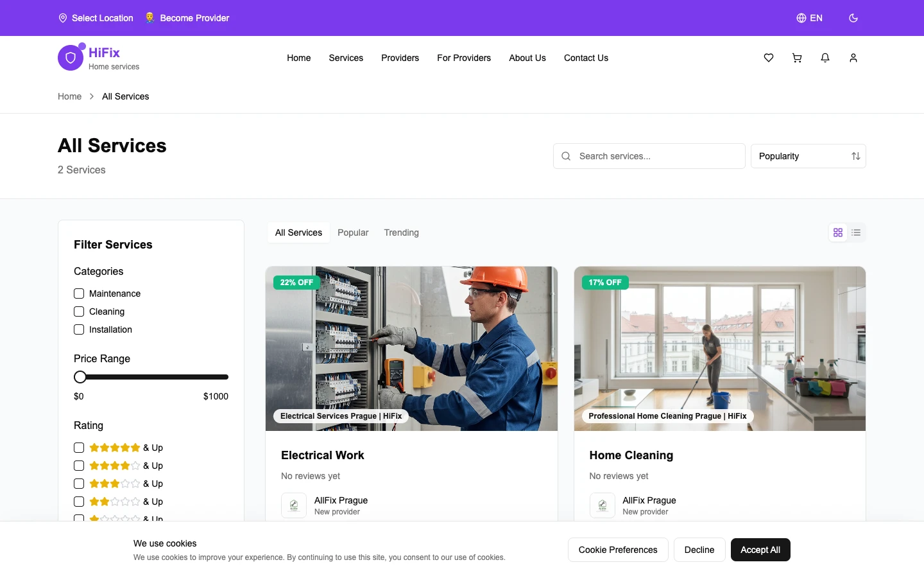Screen dimensions: 924x578
Task: Switch to grid view layout
Action: [837, 232]
